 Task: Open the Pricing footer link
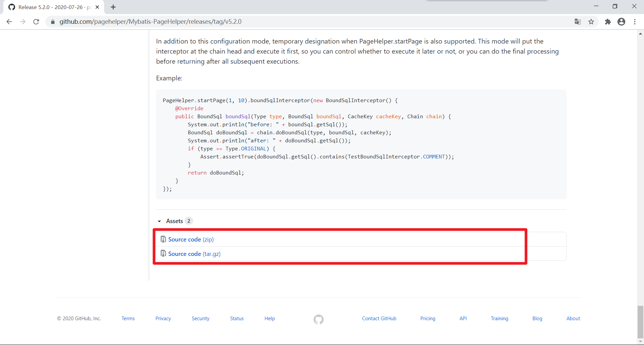click(428, 319)
